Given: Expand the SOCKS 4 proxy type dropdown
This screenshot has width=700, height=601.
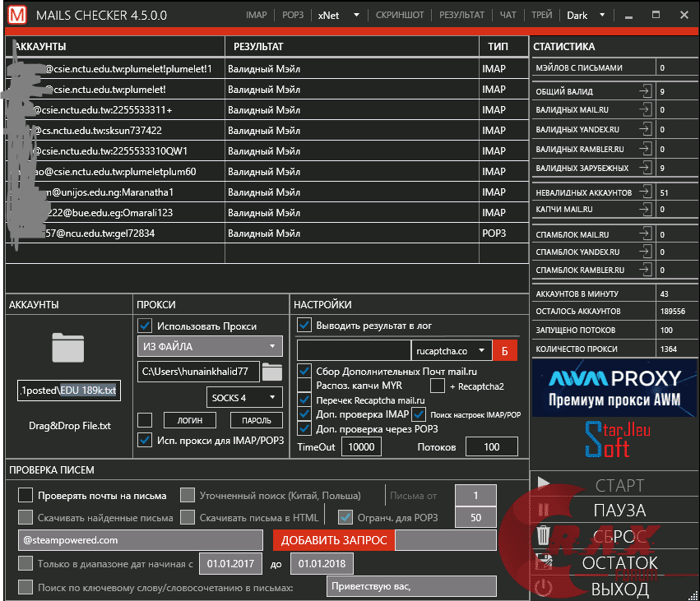Looking at the screenshot, I should pos(243,398).
